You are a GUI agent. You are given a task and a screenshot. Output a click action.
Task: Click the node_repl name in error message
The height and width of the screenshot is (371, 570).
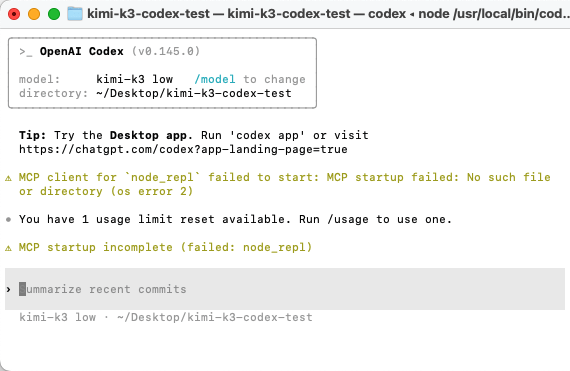click(x=162, y=177)
